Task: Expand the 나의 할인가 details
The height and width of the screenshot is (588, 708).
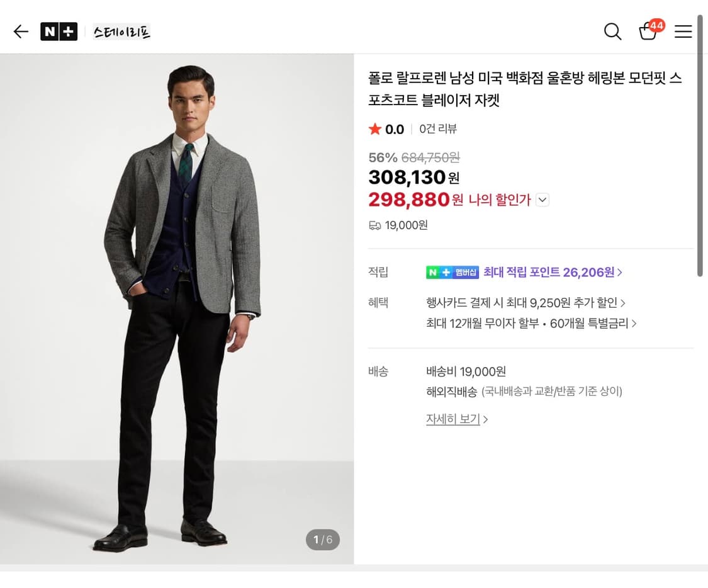Action: 542,199
